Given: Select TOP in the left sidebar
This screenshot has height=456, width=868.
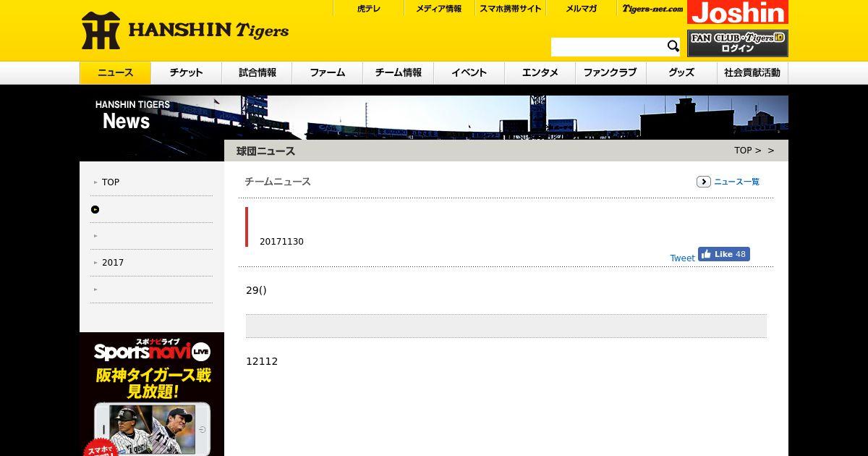Looking at the screenshot, I should coord(111,182).
